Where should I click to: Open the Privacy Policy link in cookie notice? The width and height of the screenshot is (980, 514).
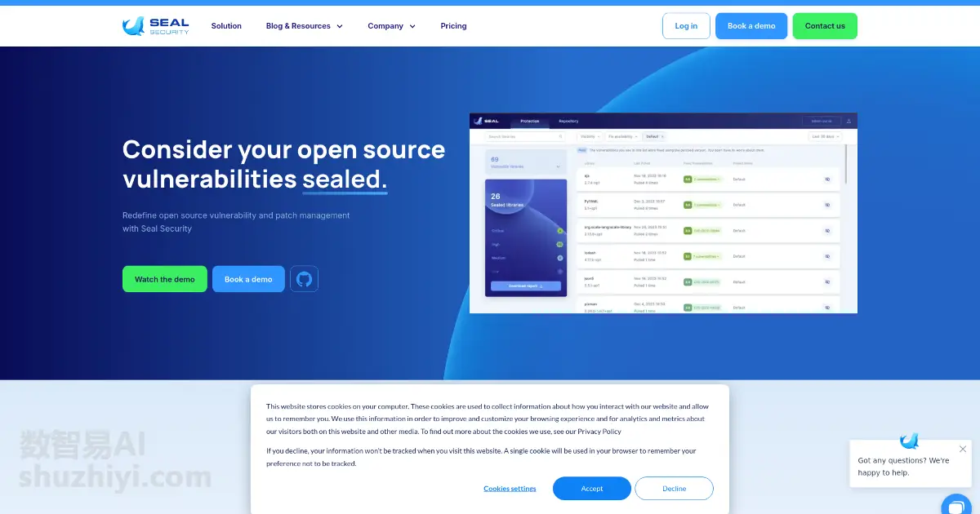coord(599,432)
